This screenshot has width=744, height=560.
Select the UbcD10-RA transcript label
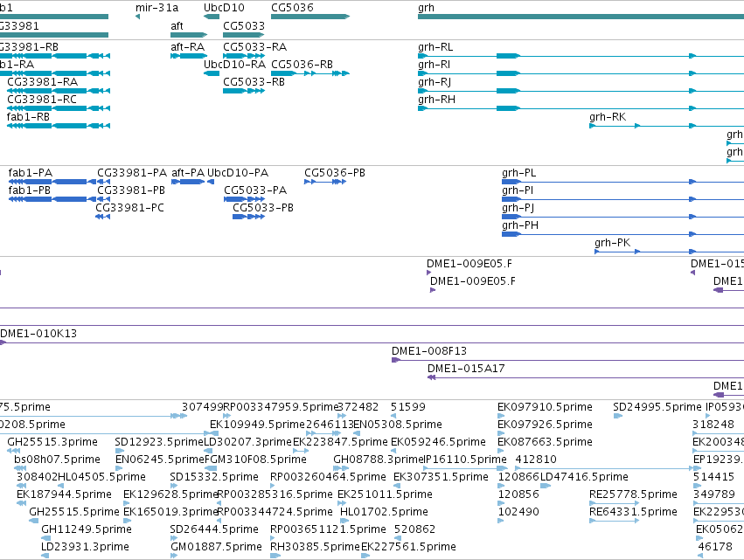point(234,65)
